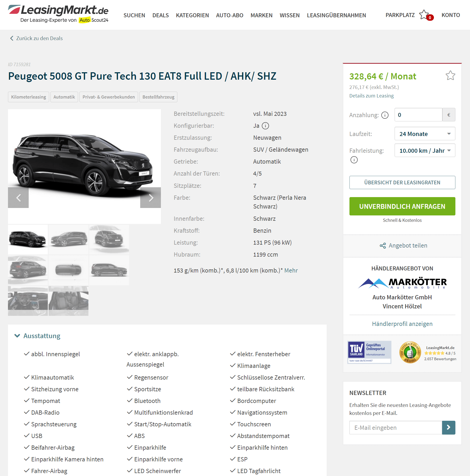Click into the Anzahlung amount field
Screen dimensions: 470x476
pyautogui.click(x=418, y=115)
